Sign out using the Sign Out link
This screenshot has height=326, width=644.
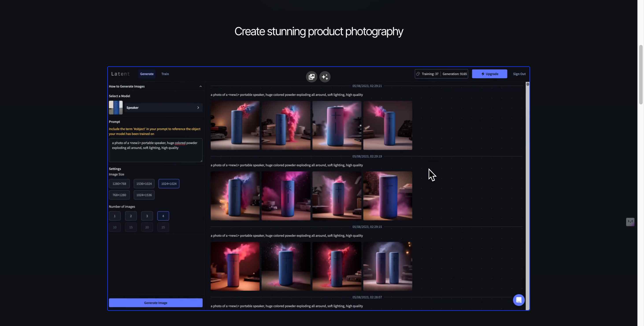click(x=519, y=74)
